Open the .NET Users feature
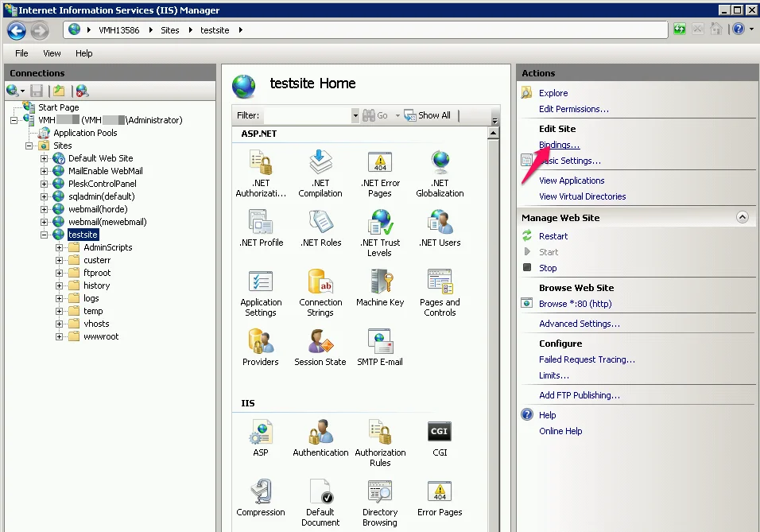This screenshot has height=532, width=760. click(x=440, y=228)
